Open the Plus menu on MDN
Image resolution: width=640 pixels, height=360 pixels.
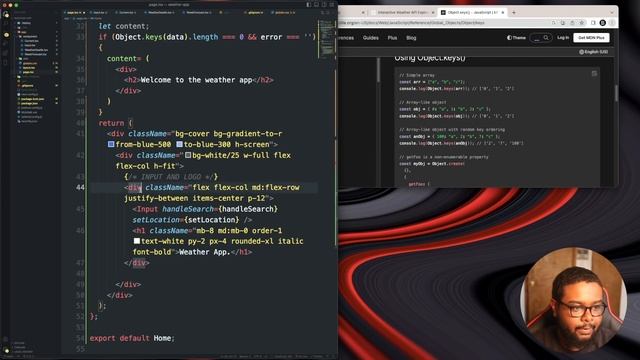(x=392, y=38)
